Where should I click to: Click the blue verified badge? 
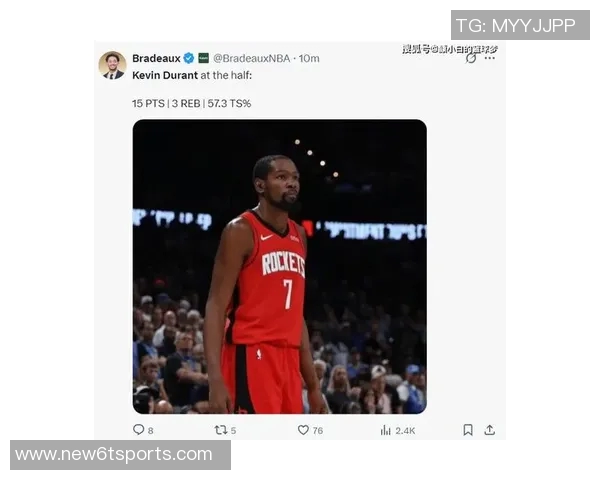(189, 58)
